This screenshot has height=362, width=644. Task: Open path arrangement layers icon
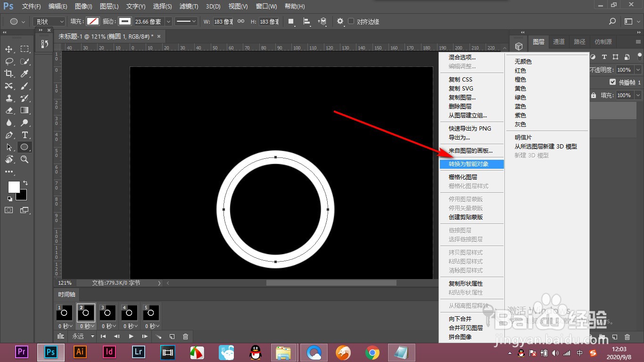pyautogui.click(x=323, y=21)
